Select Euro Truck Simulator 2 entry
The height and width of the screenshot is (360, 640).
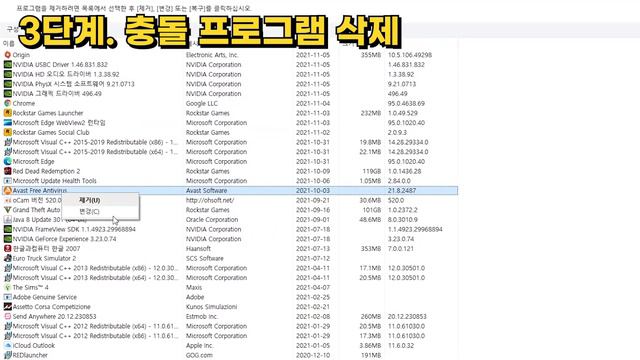click(x=44, y=258)
